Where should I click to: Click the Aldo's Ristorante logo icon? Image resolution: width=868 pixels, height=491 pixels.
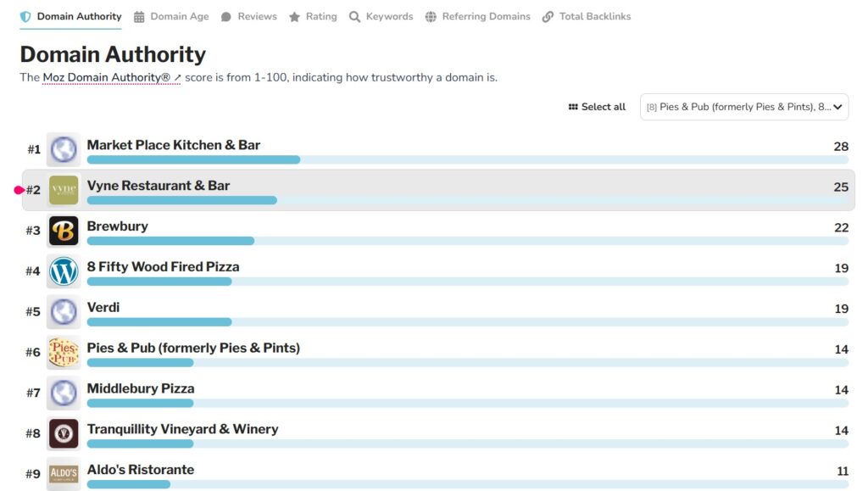64,473
